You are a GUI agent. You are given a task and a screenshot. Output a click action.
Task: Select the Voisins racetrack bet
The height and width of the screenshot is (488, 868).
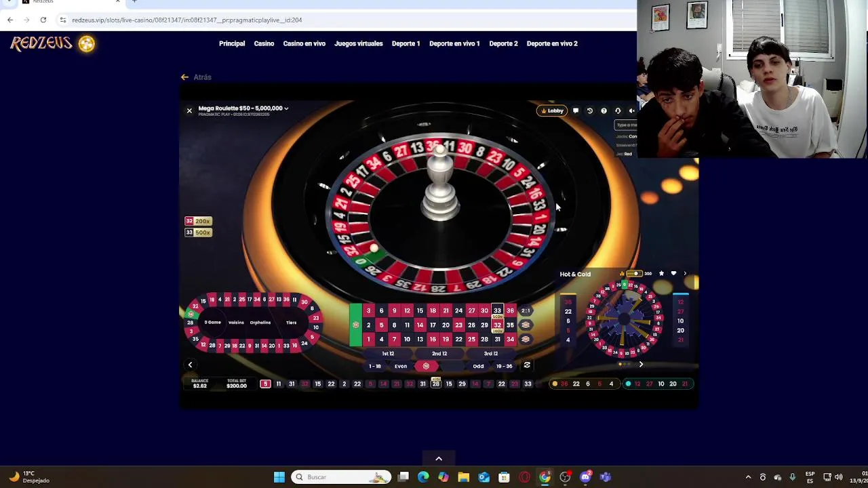point(236,323)
